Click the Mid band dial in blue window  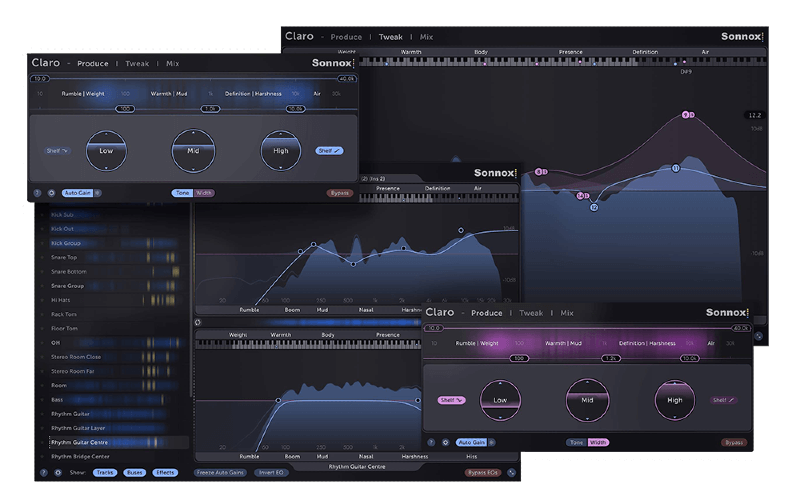pyautogui.click(x=193, y=150)
